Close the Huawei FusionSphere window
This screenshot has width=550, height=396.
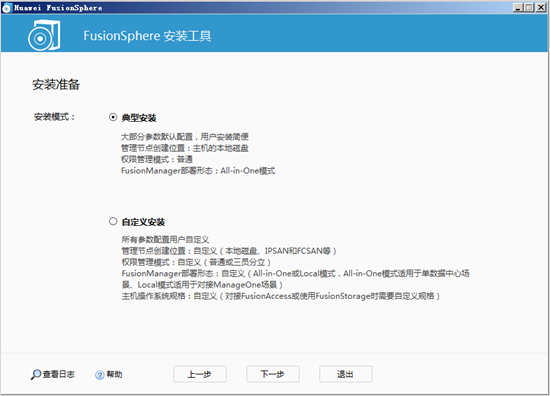tap(541, 7)
